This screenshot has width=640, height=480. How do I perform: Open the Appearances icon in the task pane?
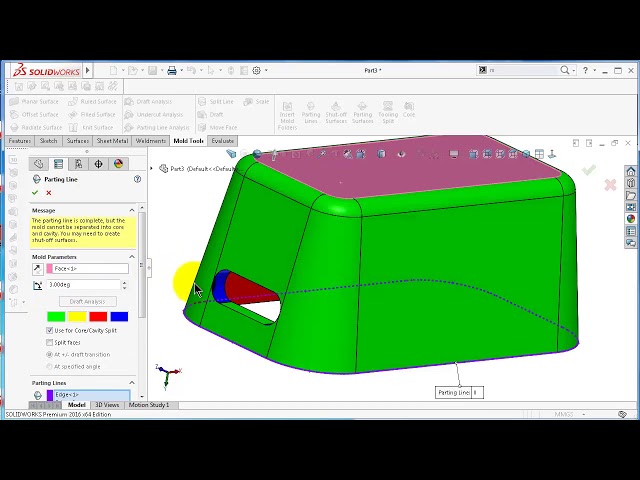pyautogui.click(x=631, y=219)
